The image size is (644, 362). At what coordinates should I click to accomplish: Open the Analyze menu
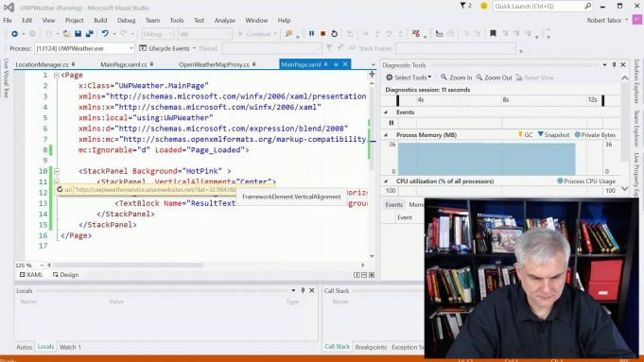pyautogui.click(x=225, y=20)
